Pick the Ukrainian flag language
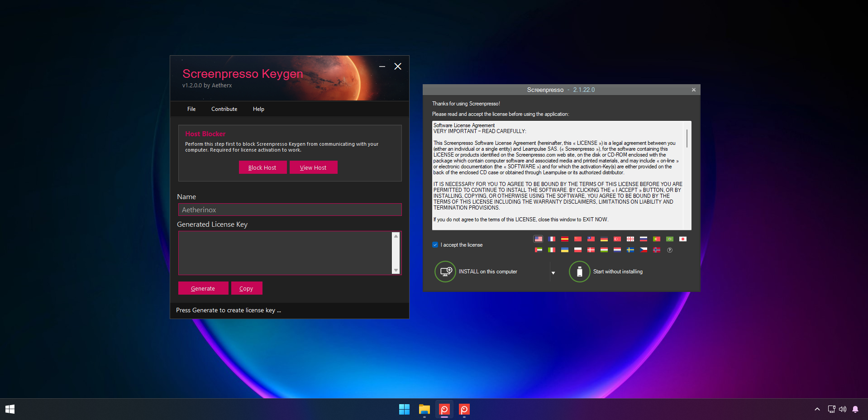 click(x=564, y=250)
